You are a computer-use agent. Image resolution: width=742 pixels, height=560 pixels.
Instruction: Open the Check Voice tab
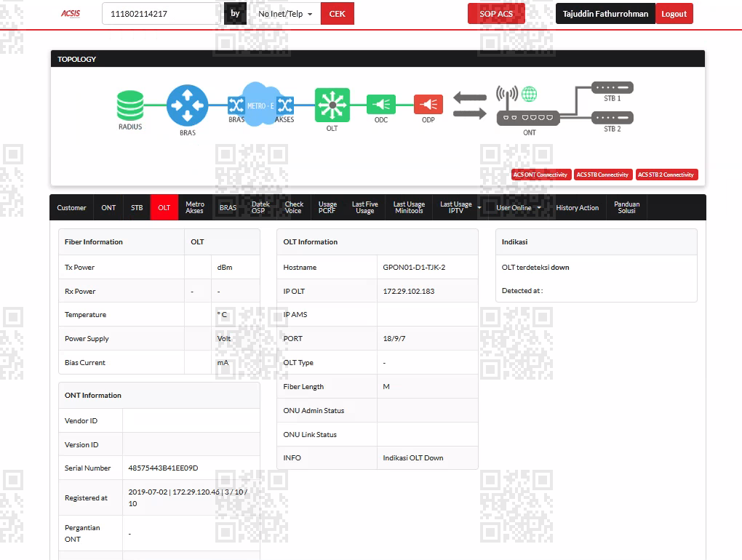point(294,207)
